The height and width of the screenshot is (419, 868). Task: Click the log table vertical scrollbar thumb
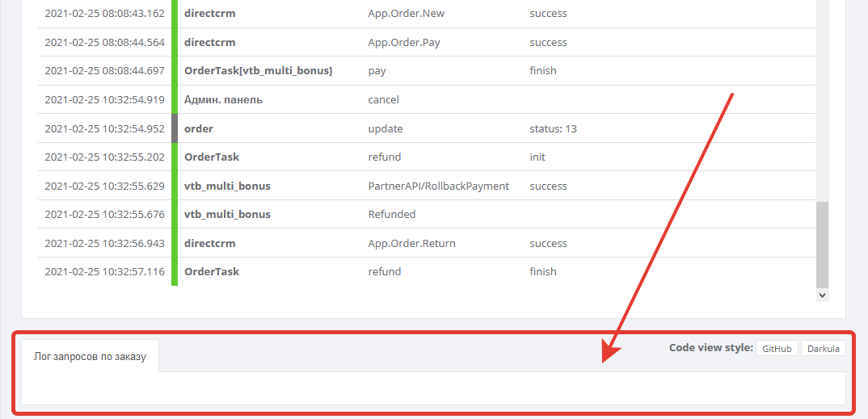(822, 245)
